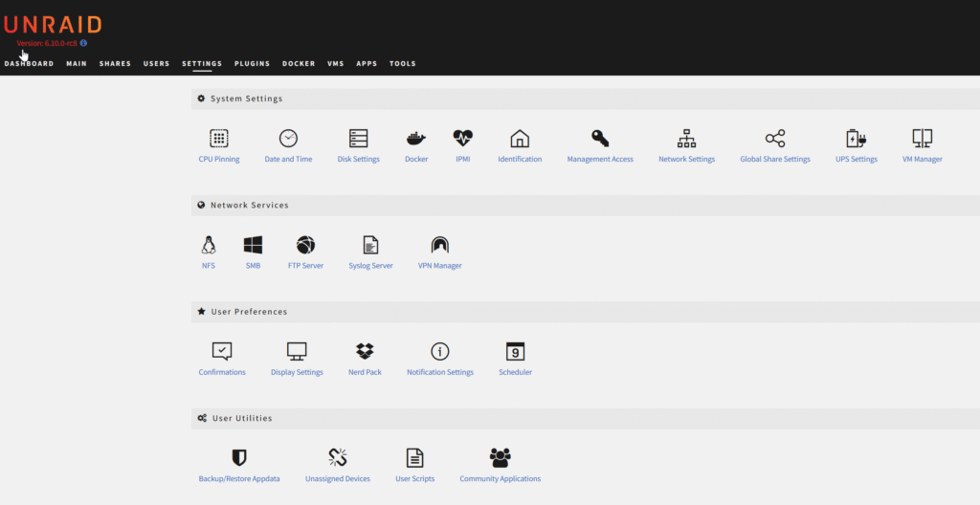
Task: Go to the Docker menu tab
Action: [x=299, y=64]
